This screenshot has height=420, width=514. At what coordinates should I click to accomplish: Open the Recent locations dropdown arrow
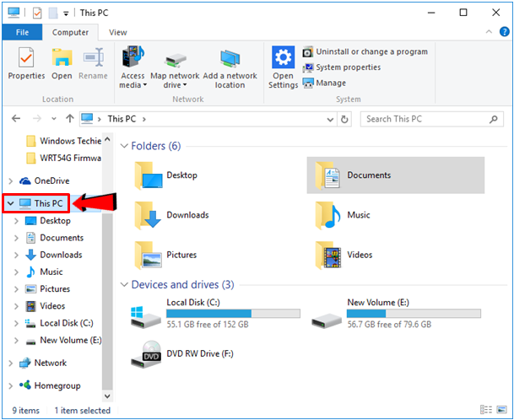(54, 119)
